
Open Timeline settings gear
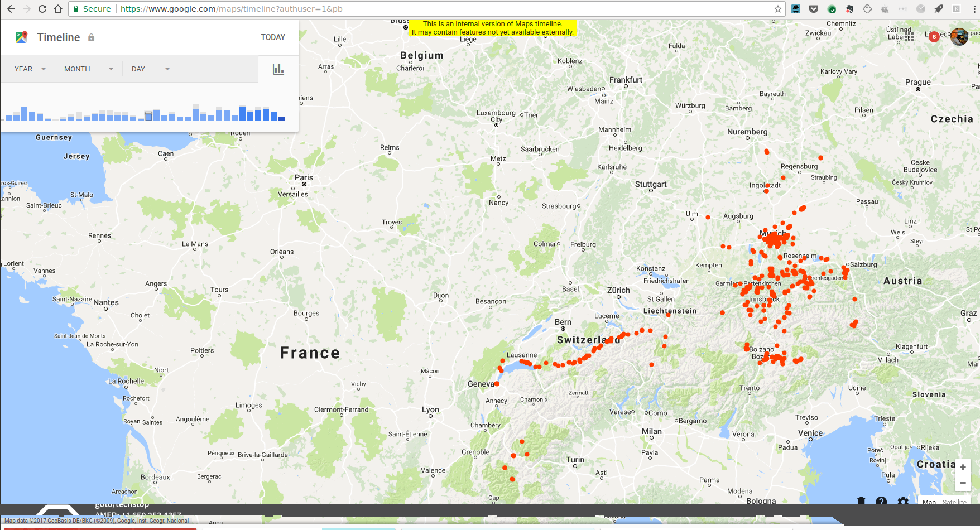(x=903, y=500)
